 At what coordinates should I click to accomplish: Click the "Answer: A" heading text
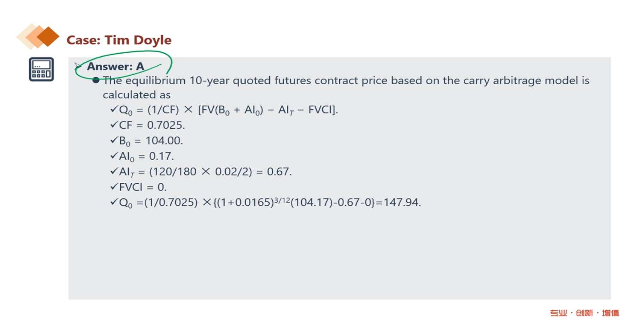(x=115, y=67)
